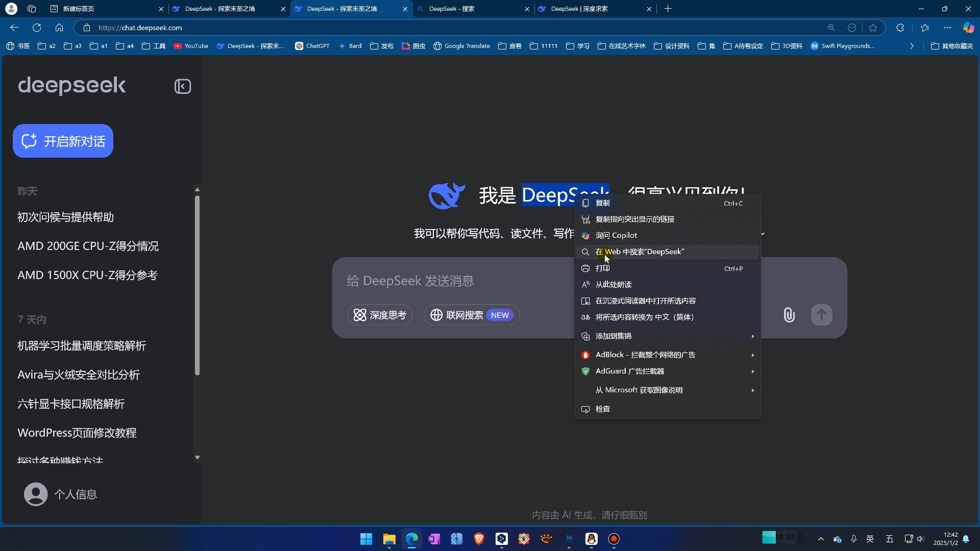The image size is (980, 551).
Task: Click the paperclip attach file icon
Action: click(789, 315)
